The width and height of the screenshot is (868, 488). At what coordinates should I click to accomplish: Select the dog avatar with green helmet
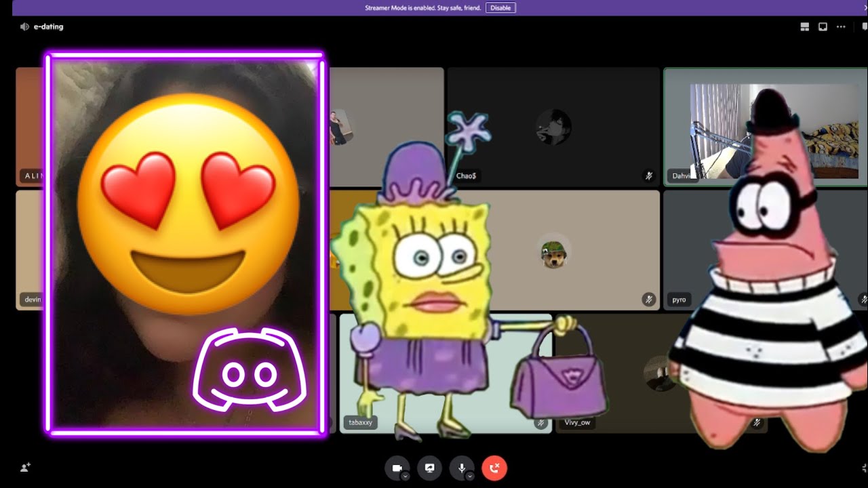[553, 253]
